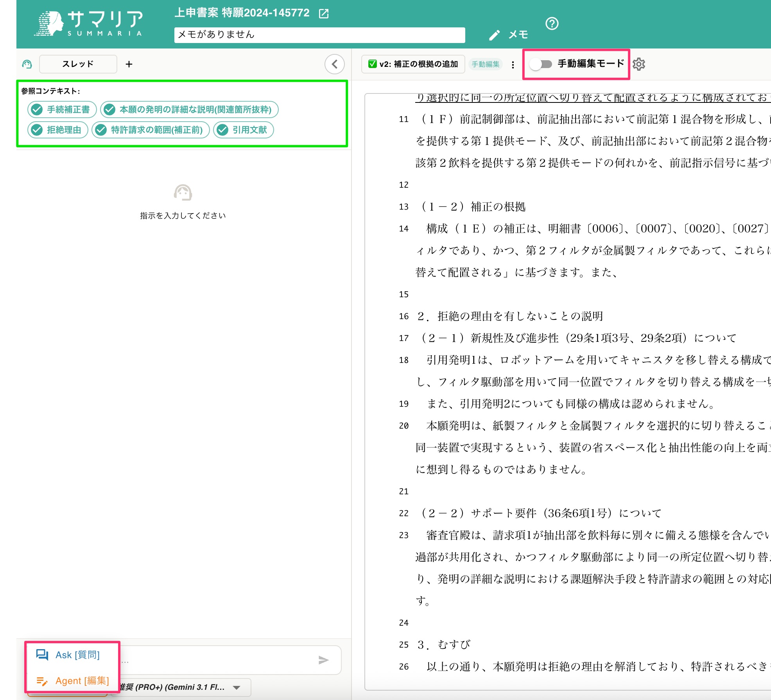Open the document via the external link icon

[324, 14]
